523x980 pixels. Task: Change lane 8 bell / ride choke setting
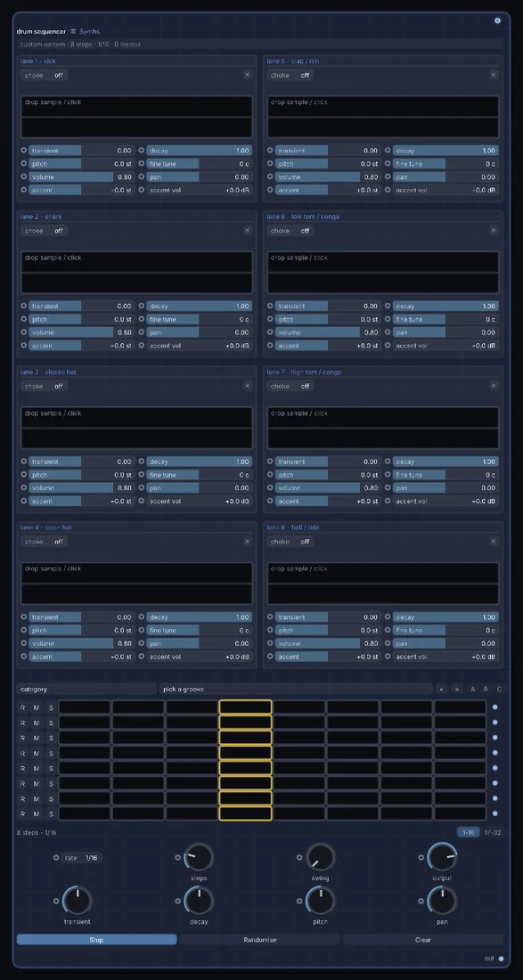coord(290,542)
